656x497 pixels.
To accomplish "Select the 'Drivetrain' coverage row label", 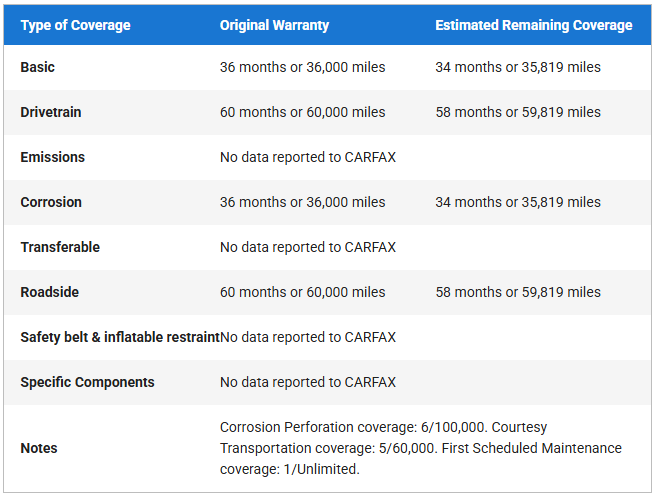I will click(x=51, y=112).
